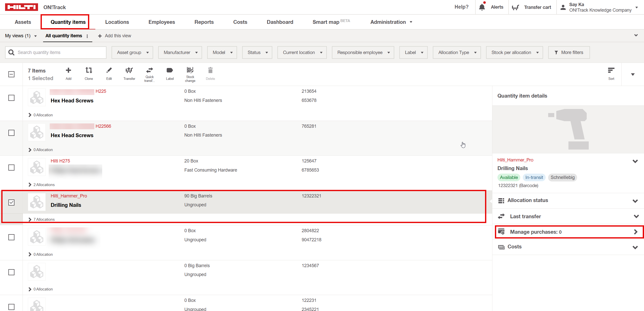The image size is (644, 311).
Task: Uncheck the Hilti_Hammer_Pro Drilling Nails row
Action: [x=11, y=202]
